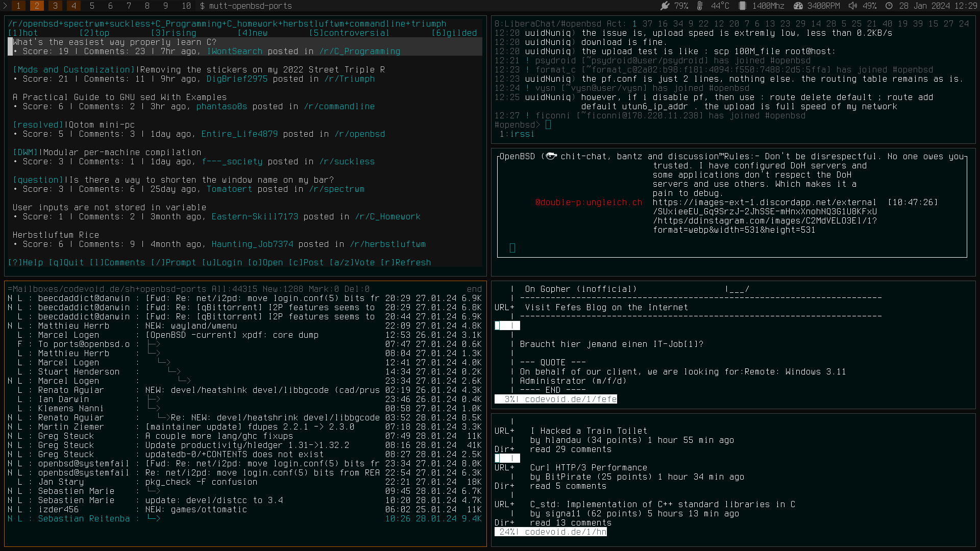Image resolution: width=980 pixels, height=551 pixels.
Task: Open the [?]Help command
Action: [26, 262]
